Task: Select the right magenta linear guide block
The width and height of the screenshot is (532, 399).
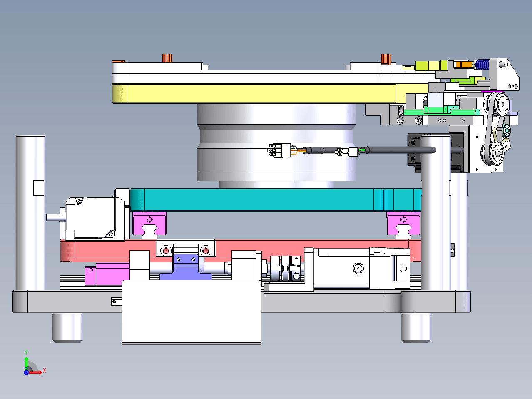Action: 403,223
